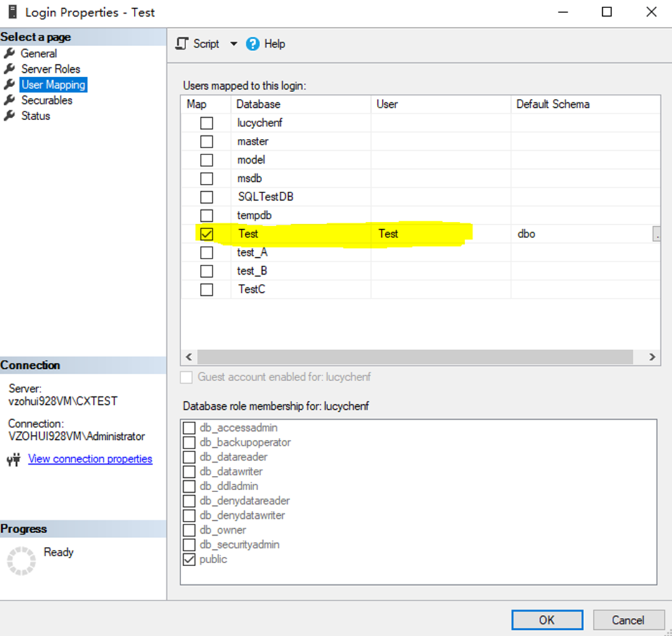Viewport: 672px width, 636px height.
Task: Click the Cancel button
Action: [628, 620]
